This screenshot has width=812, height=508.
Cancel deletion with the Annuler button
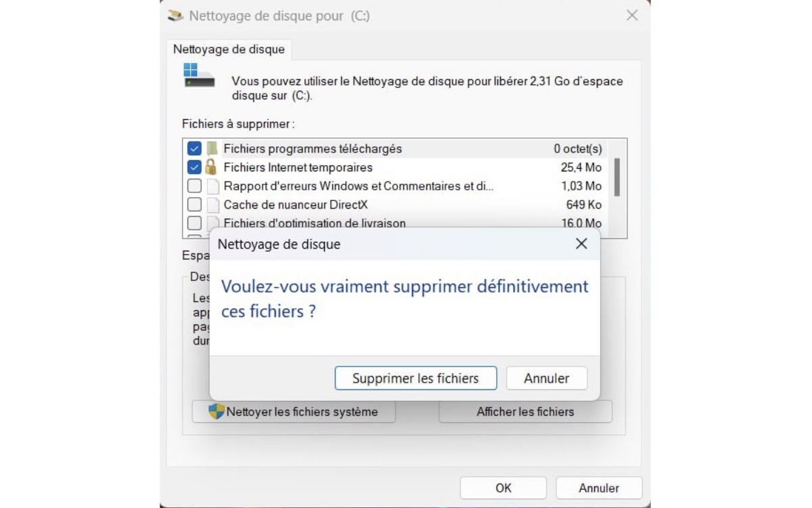546,378
